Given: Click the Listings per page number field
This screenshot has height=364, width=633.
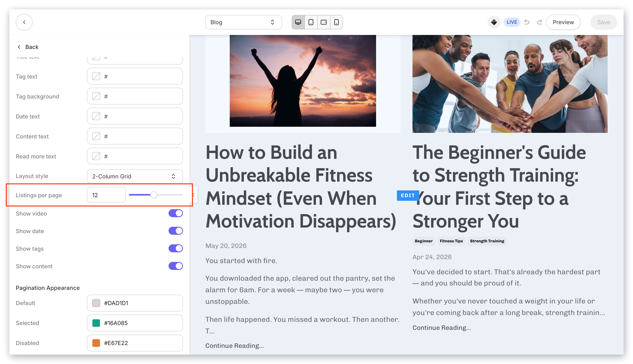Looking at the screenshot, I should (x=106, y=195).
